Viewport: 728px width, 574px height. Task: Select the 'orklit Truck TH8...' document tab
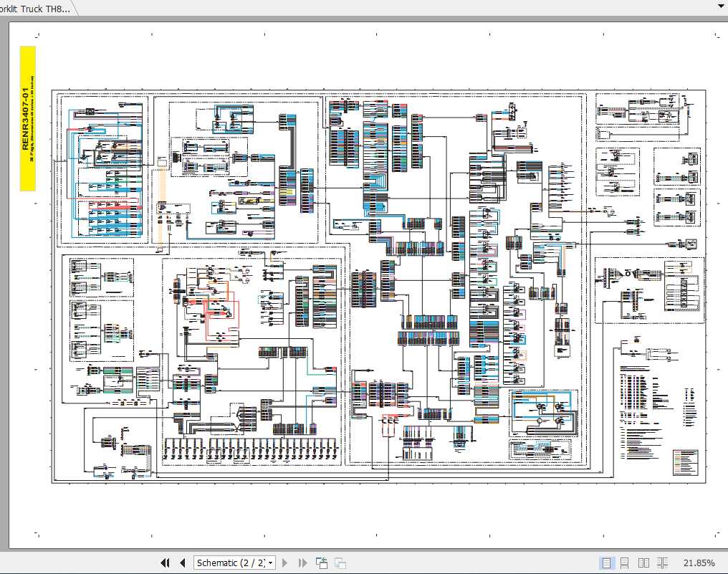[36, 9]
